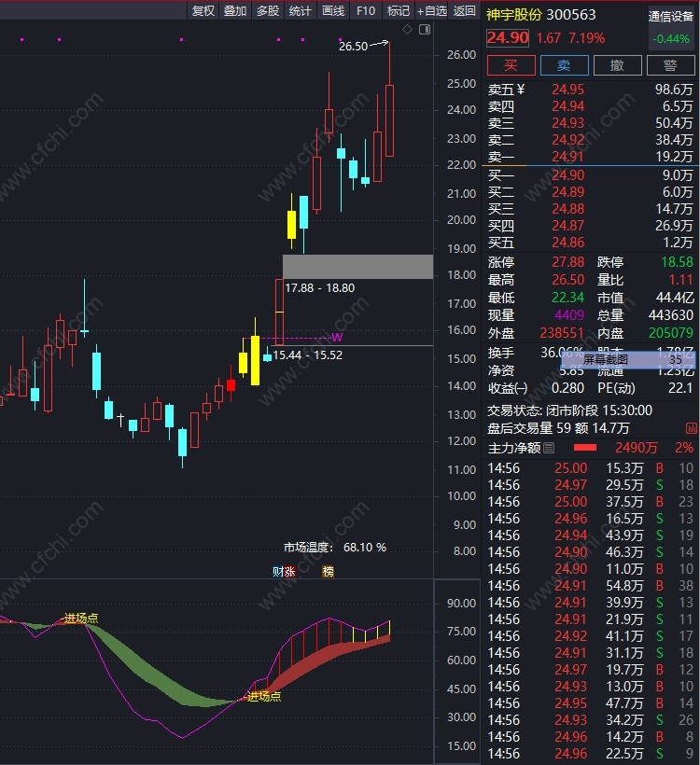Open the red bar-chart icon beside 盘后交易量

pyautogui.click(x=692, y=428)
